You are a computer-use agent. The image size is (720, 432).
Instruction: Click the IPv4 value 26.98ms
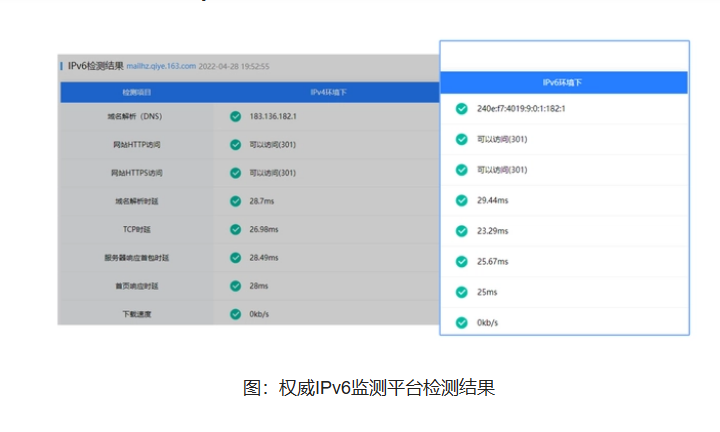click(264, 230)
